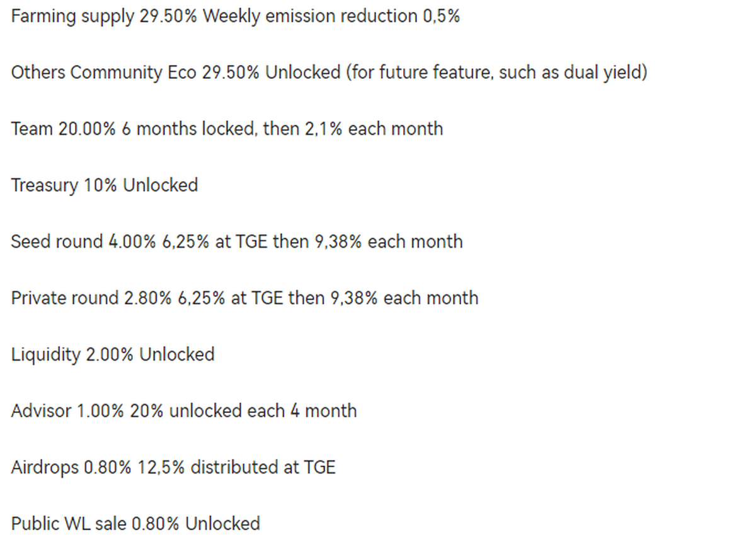Viewport: 756px width, 551px height.
Task: Click "Unlocked" in the Liquidity line
Action: (x=176, y=355)
